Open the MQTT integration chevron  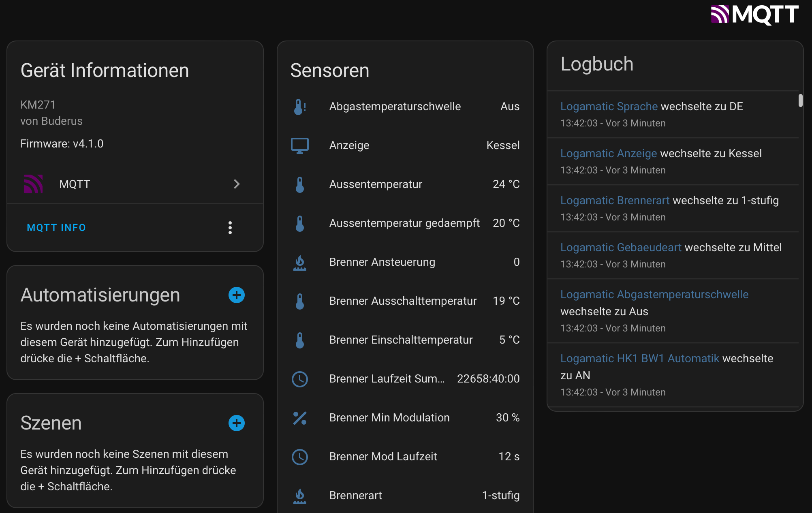(x=237, y=184)
